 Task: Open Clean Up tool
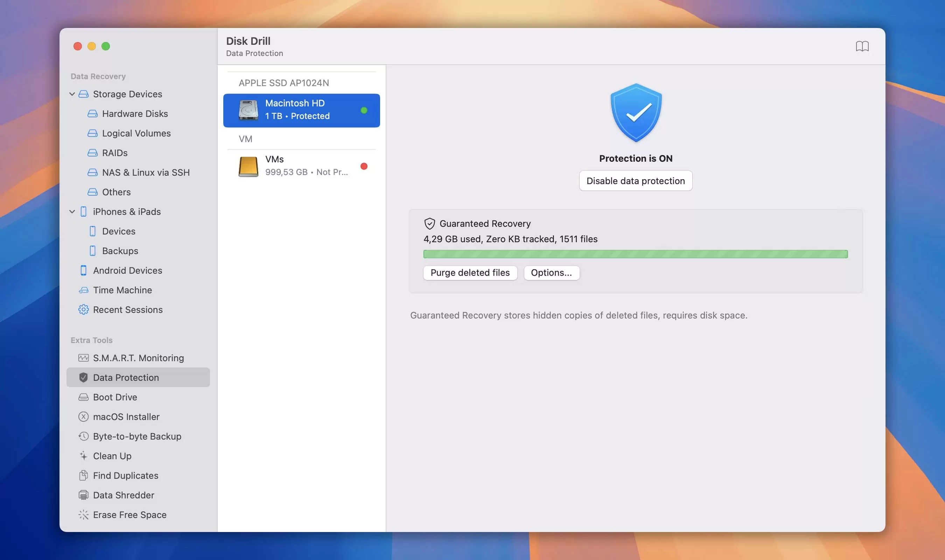tap(112, 456)
